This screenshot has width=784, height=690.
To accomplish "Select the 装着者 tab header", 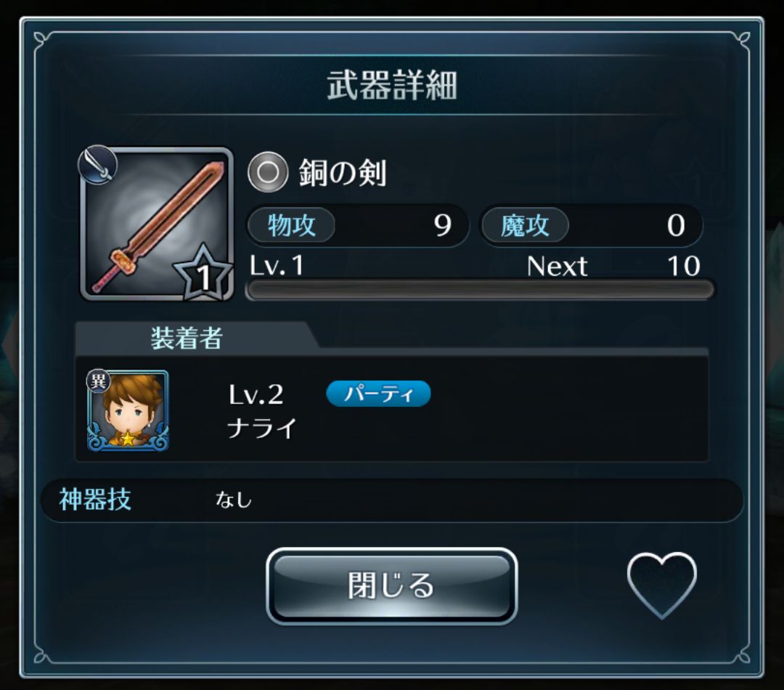I will pyautogui.click(x=187, y=338).
